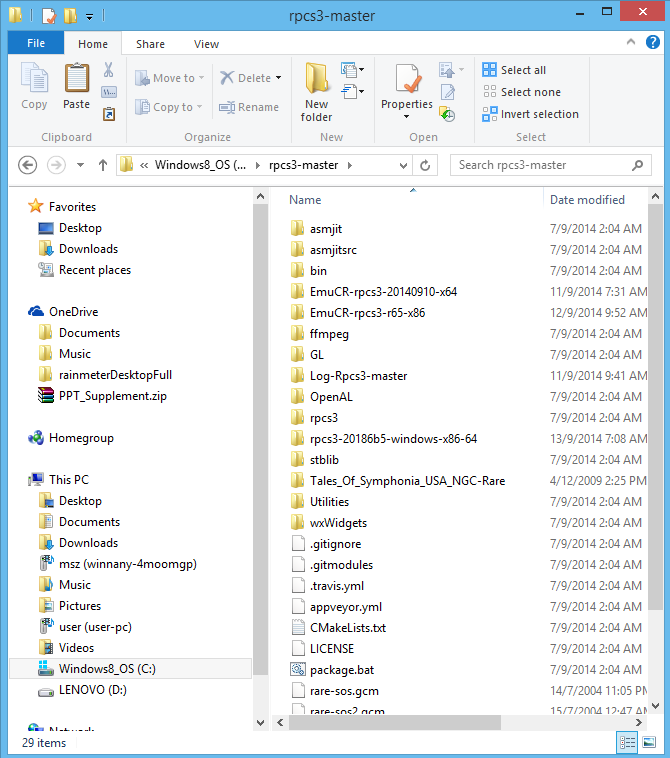Screen dimensions: 670x758
Task: Open the File menu
Action: (36, 43)
